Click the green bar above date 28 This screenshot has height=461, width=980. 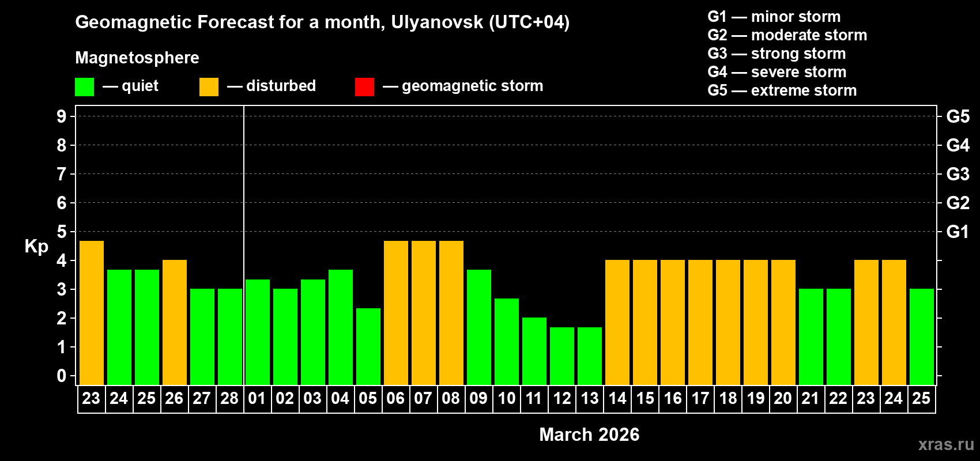pos(230,337)
